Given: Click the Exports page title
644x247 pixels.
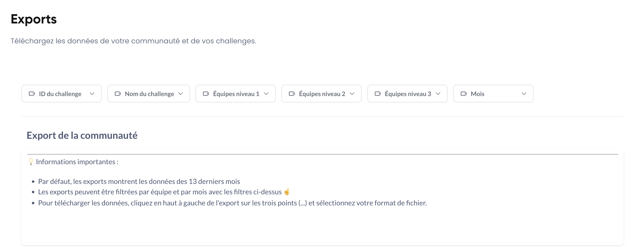Looking at the screenshot, I should 34,19.
